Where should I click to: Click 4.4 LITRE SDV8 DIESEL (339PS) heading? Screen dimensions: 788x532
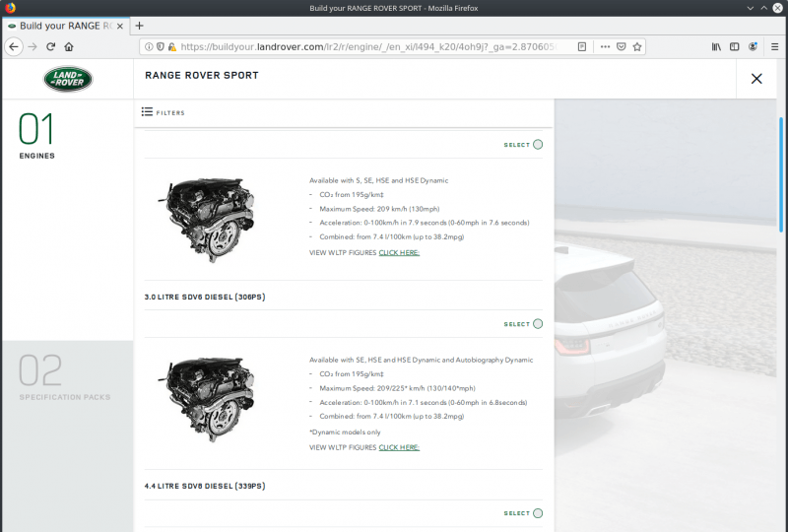tap(205, 487)
